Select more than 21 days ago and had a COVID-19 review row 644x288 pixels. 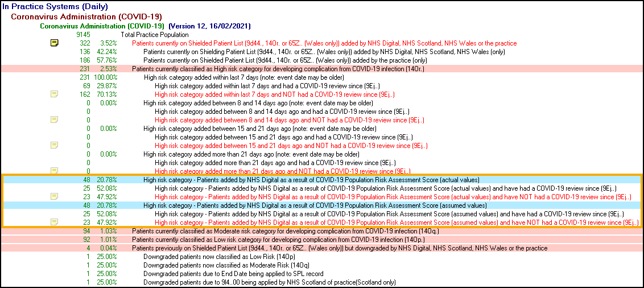pyautogui.click(x=275, y=163)
